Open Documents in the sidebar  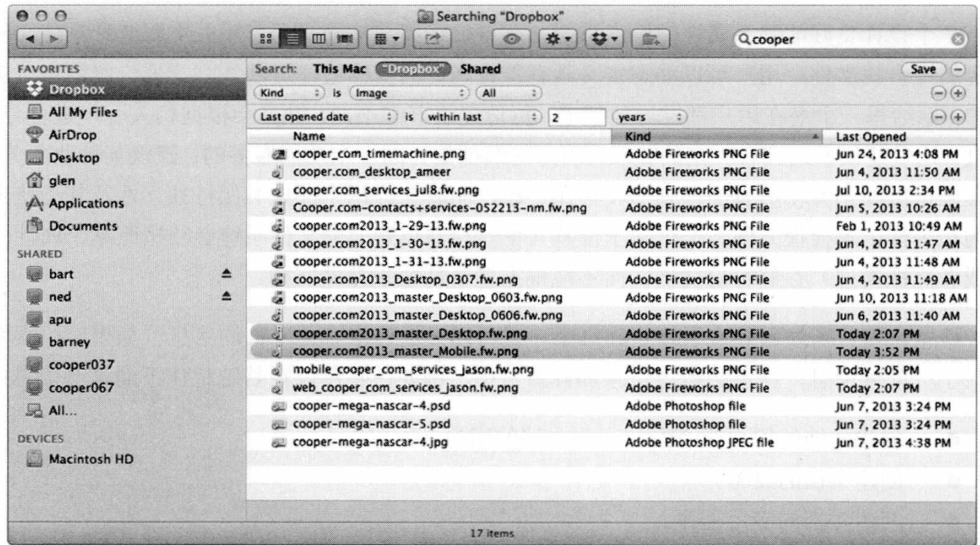click(x=85, y=227)
